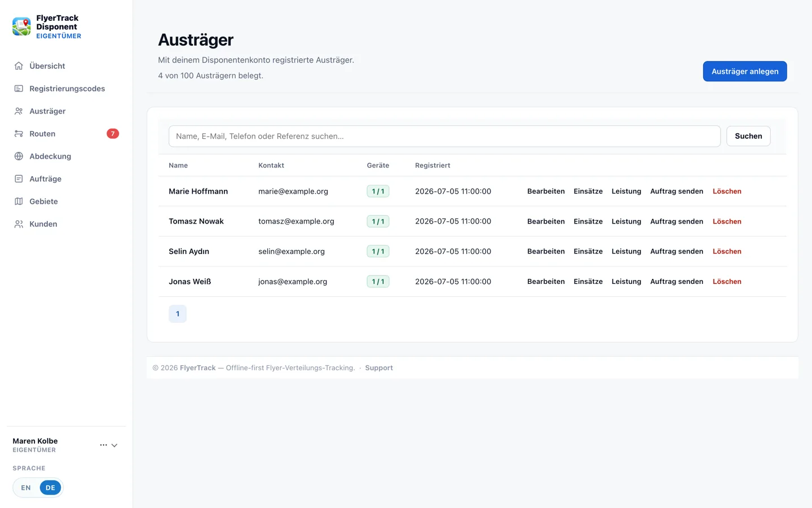This screenshot has height=508, width=812.
Task: Click Bearbeiten for Selin Aydın
Action: [546, 251]
